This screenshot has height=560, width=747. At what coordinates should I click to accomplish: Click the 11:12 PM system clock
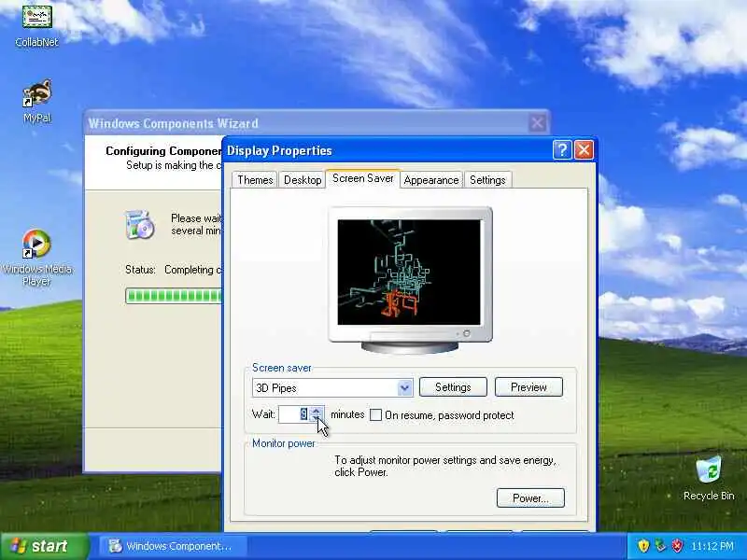click(712, 546)
